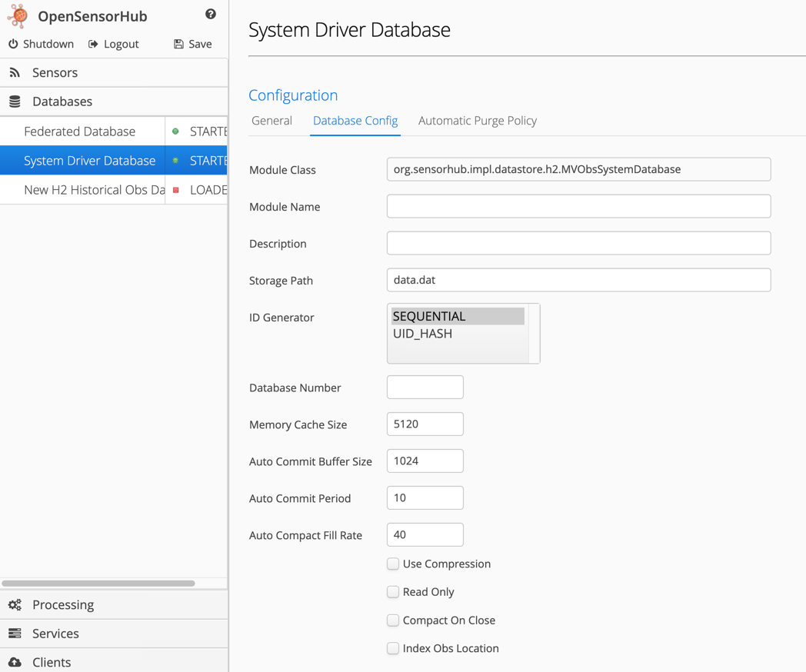Click the sidebar horizontal scrollbar
806x672 pixels.
98,584
